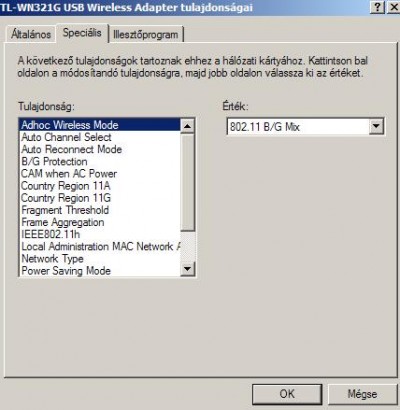The image size is (400, 410).
Task: Select the Speciális tab
Action: pos(82,33)
